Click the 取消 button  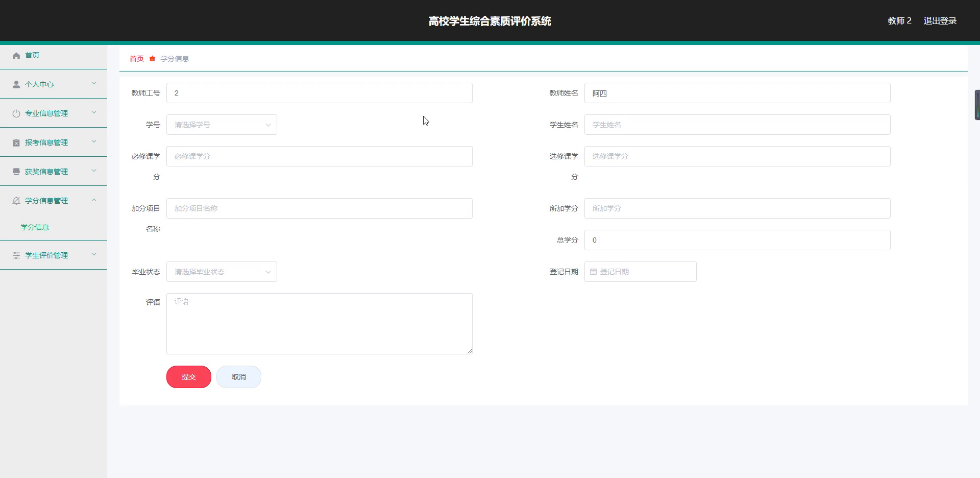pyautogui.click(x=239, y=377)
